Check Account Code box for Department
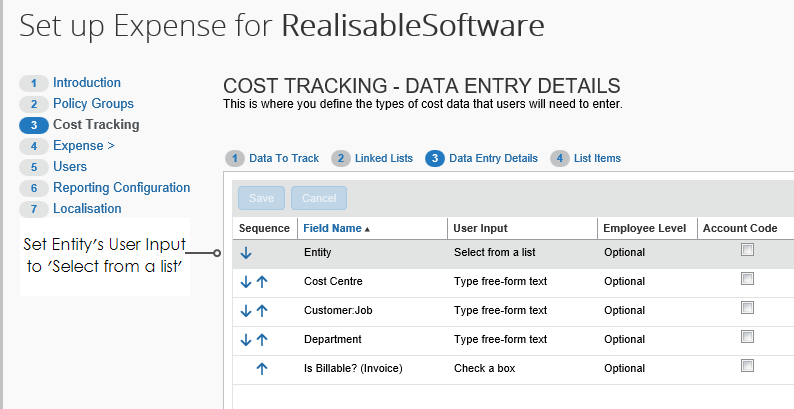Viewport: 794px width, 409px height. tap(747, 338)
